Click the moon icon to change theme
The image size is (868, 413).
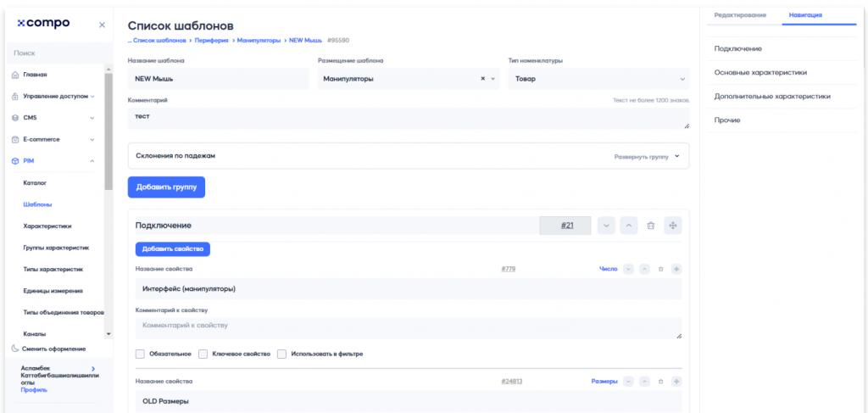15,349
